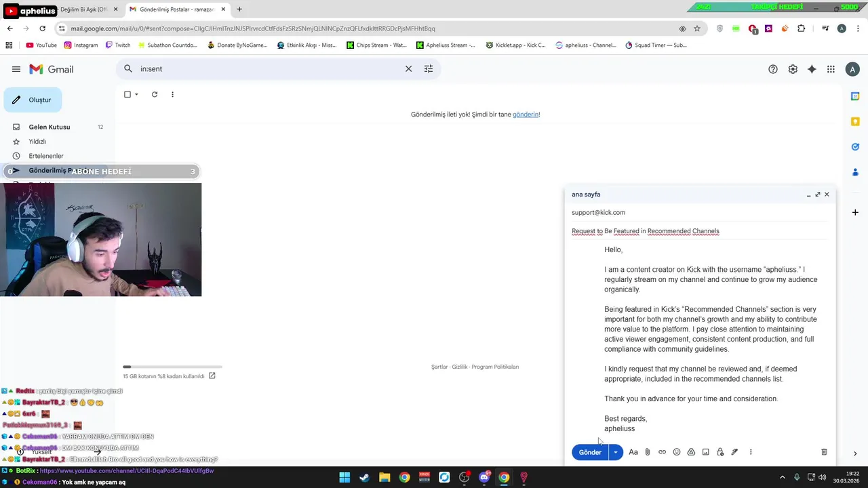Image resolution: width=868 pixels, height=488 pixels.
Task: Open Gemini sparkle icon
Action: click(x=812, y=69)
